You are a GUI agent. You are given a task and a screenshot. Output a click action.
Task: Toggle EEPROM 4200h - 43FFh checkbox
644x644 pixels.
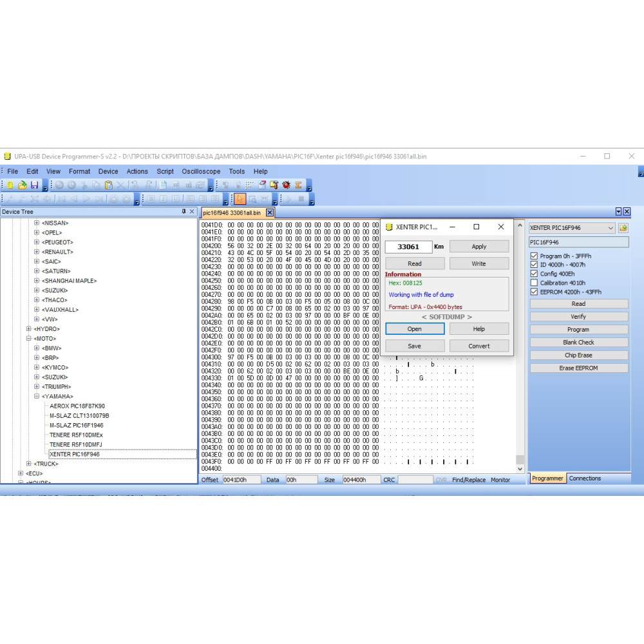534,292
